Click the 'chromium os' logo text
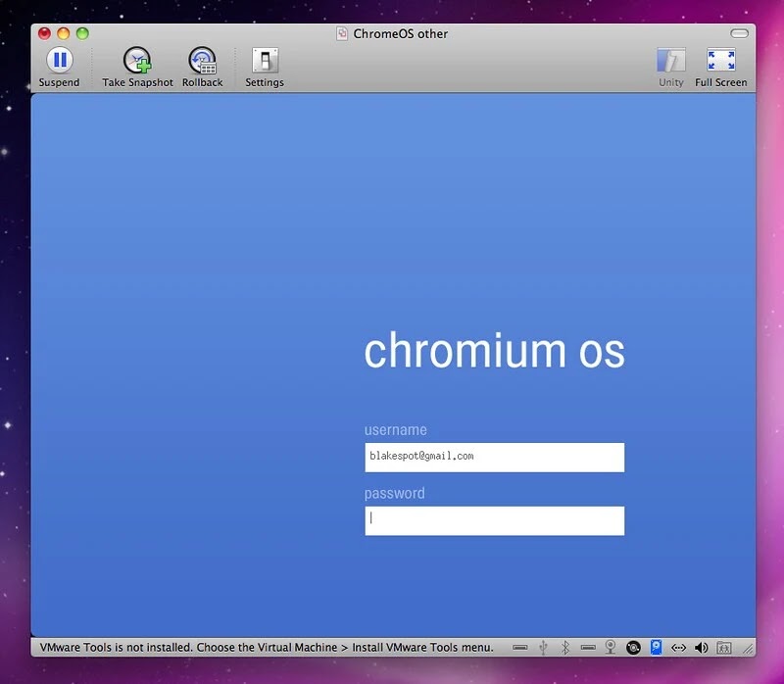Screen dimensions: 784x684 [495, 351]
